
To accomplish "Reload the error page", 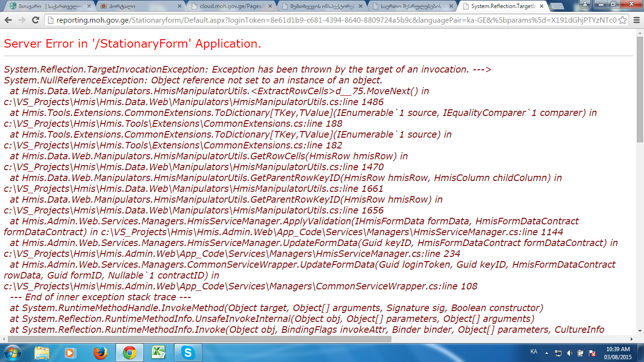I will [35, 20].
